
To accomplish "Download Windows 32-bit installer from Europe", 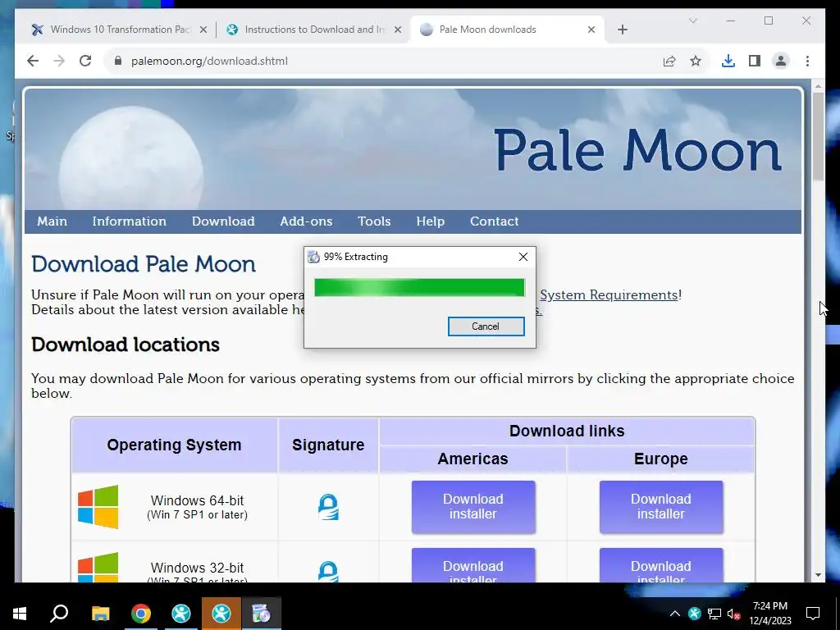I will point(660,565).
